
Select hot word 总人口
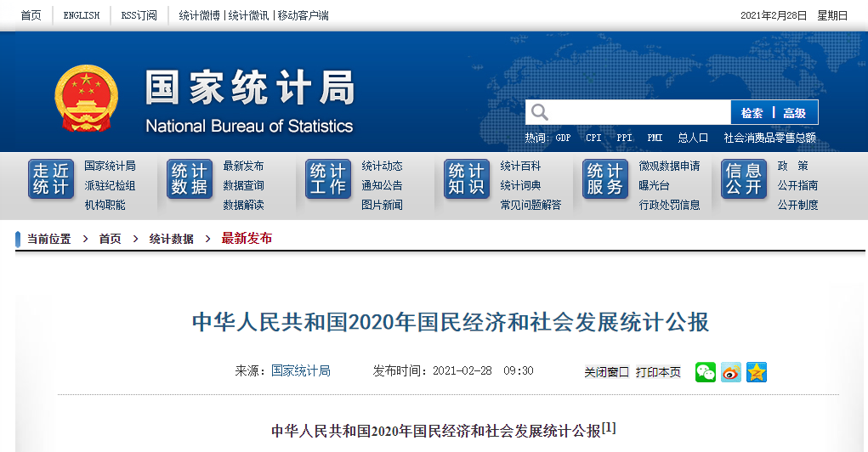pos(693,138)
